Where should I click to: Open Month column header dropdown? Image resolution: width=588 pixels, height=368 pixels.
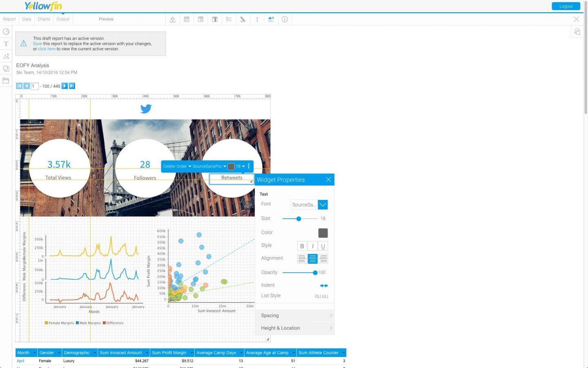[35, 353]
